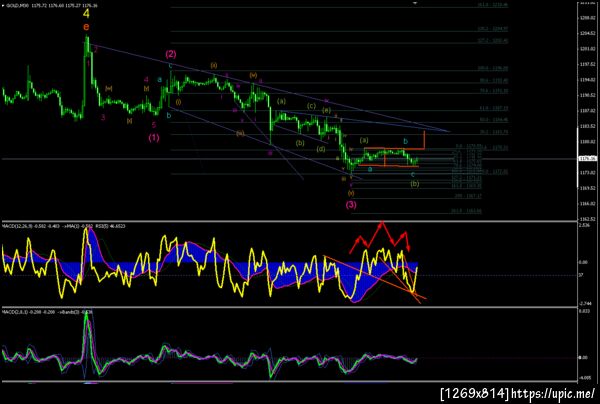Click the -2.744 indicator scale value
Screen dimensions: 600x404
coord(585,303)
